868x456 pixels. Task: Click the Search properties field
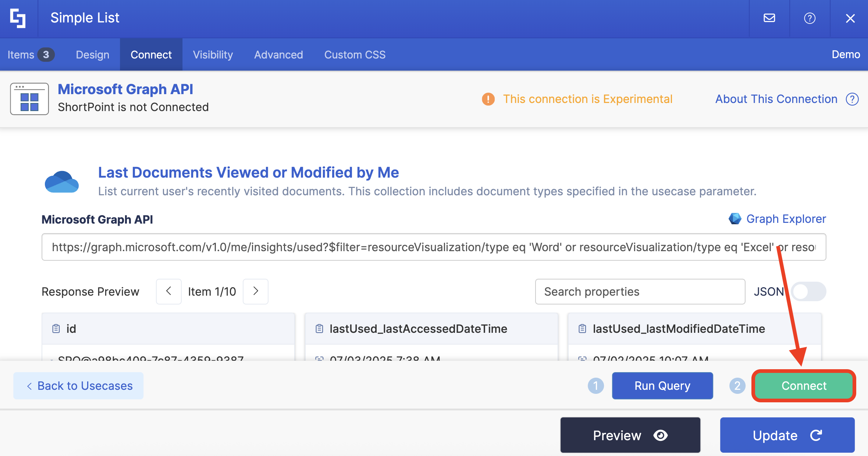tap(640, 292)
